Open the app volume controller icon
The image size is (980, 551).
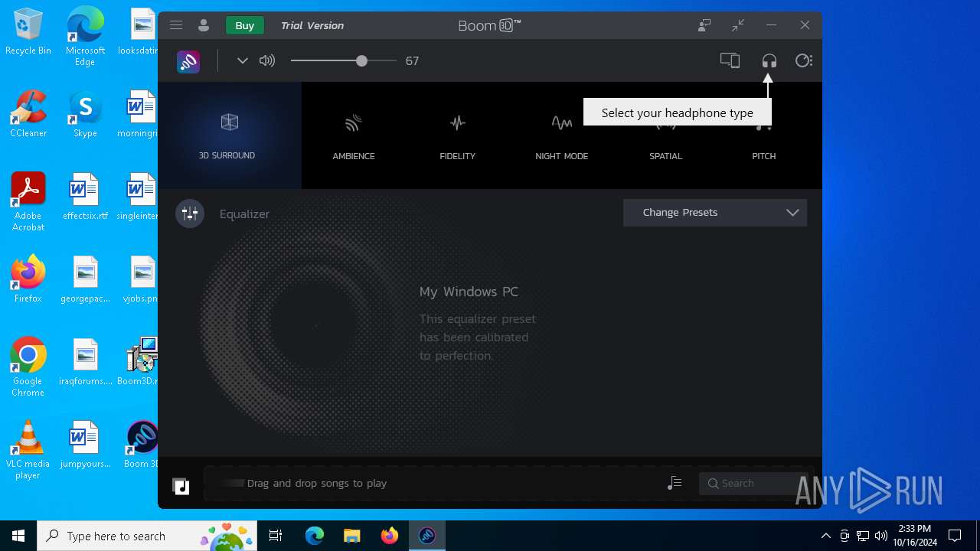[x=804, y=60]
